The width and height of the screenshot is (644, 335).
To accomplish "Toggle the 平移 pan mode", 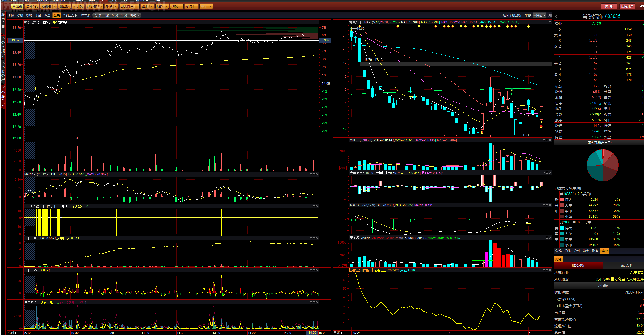I will (528, 15).
